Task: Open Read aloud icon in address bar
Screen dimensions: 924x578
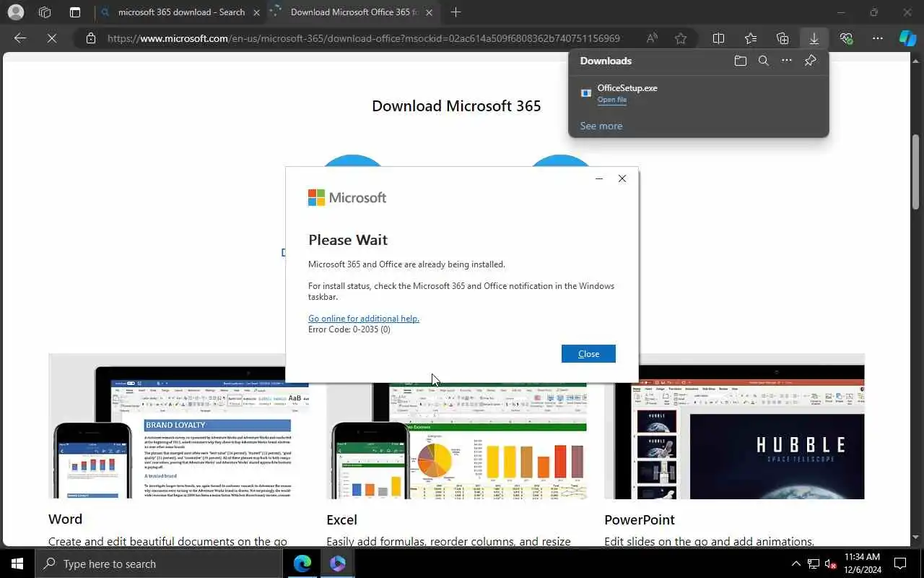Action: click(x=652, y=38)
